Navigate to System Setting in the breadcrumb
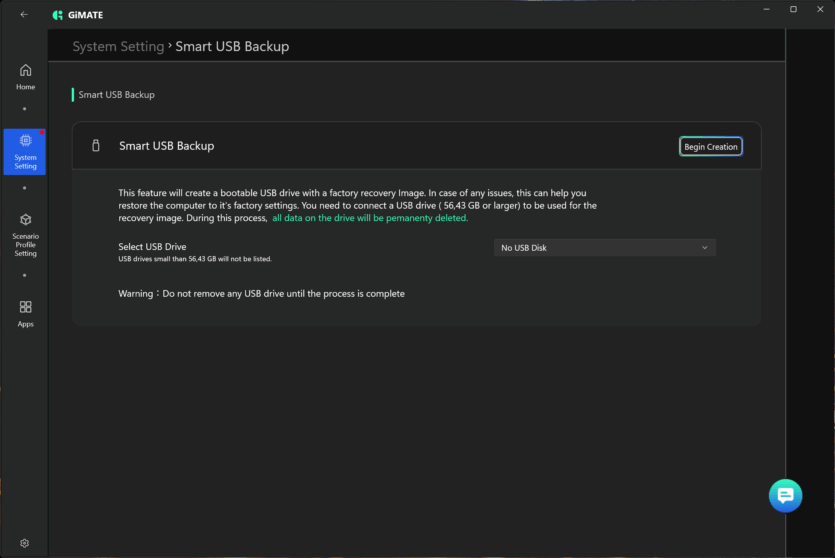Image resolution: width=835 pixels, height=558 pixels. 118,46
